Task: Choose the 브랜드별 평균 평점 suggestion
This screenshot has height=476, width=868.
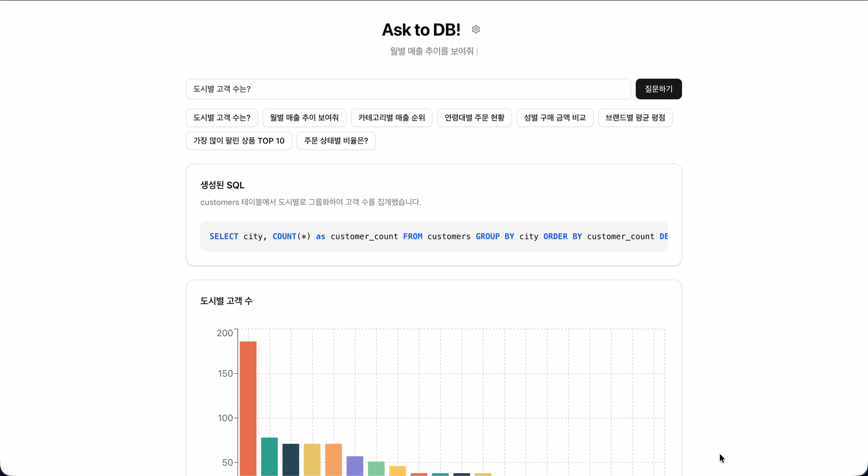Action: pyautogui.click(x=635, y=118)
